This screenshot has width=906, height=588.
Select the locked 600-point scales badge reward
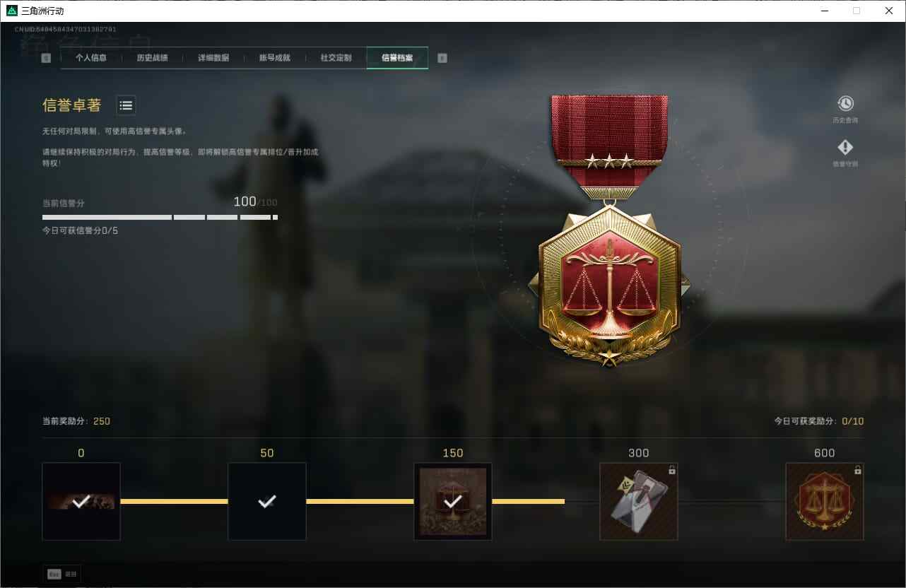coord(825,502)
